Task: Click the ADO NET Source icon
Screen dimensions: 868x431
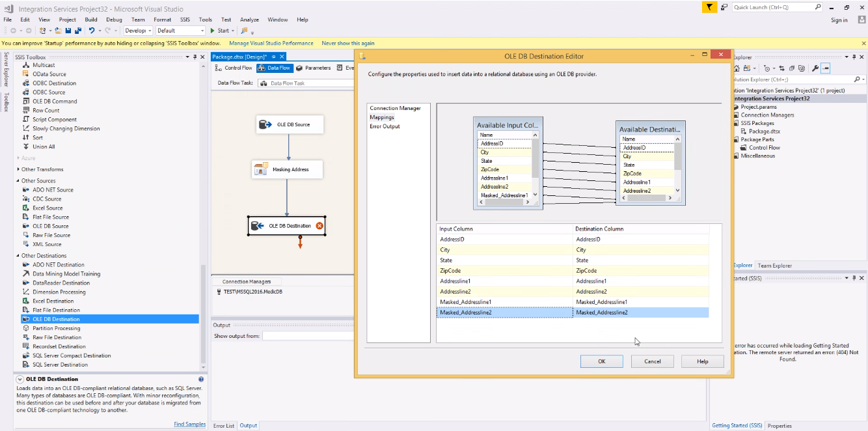Action: (x=26, y=190)
